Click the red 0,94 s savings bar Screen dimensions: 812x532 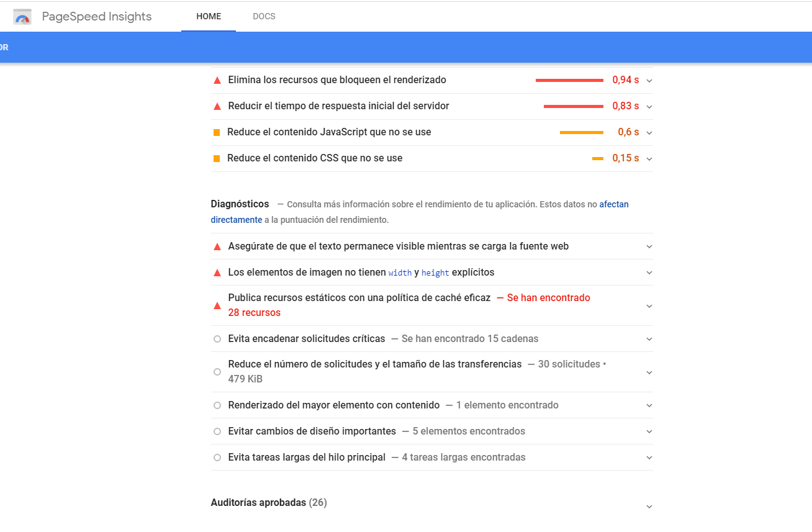tap(569, 80)
